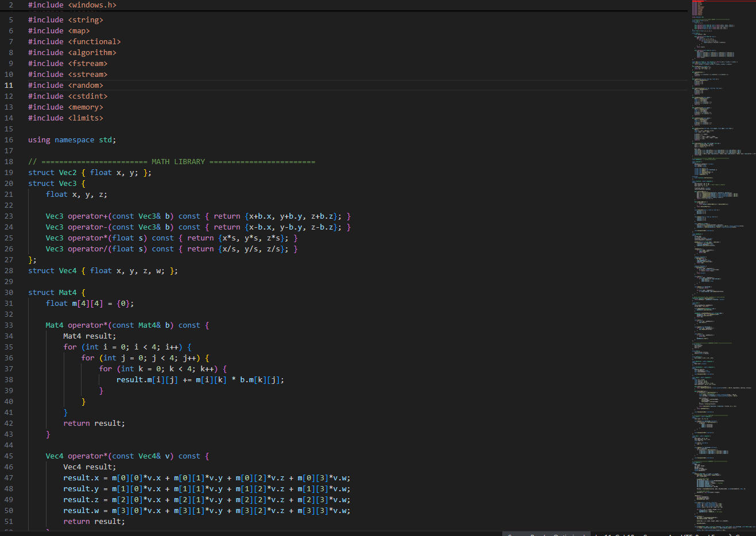Click the Vec3 'operator/(float s)' definition
The width and height of the screenshot is (756, 536).
[172, 248]
